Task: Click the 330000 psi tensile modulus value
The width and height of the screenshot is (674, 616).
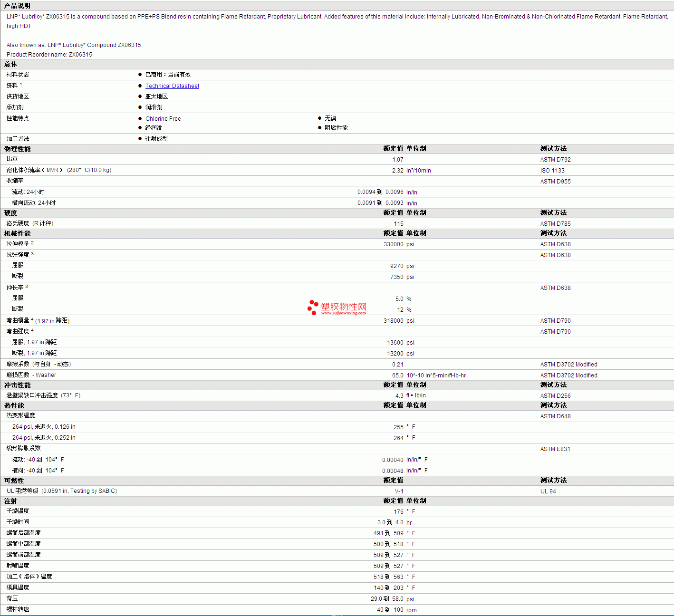Action: click(399, 244)
